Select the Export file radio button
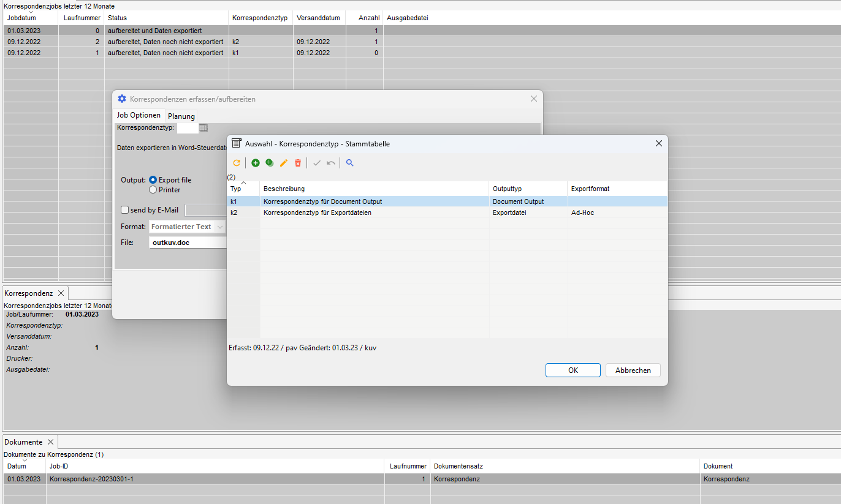The height and width of the screenshot is (504, 841). coord(153,180)
